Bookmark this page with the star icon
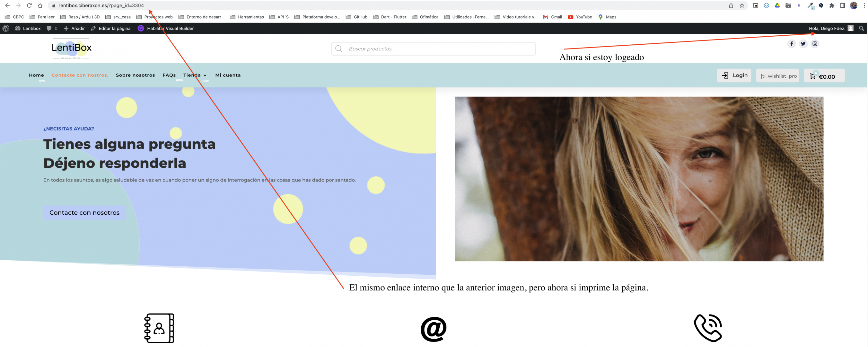Image resolution: width=868 pixels, height=347 pixels. (742, 5)
